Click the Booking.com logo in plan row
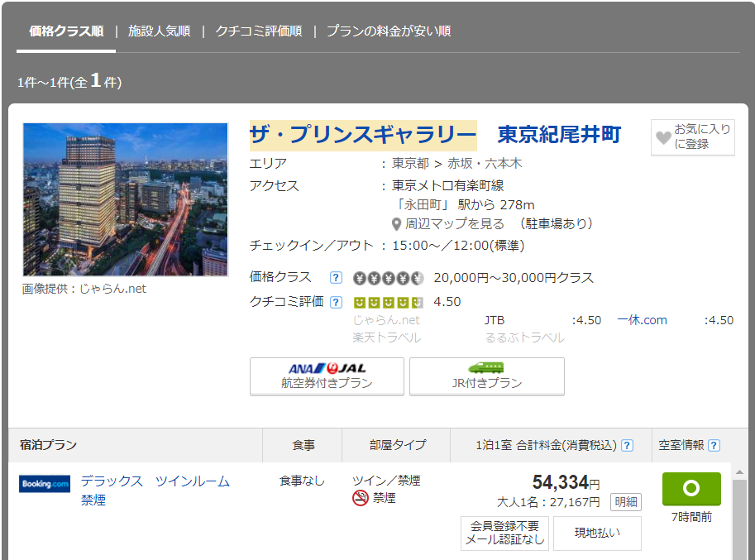The height and width of the screenshot is (560, 755). pos(45,484)
